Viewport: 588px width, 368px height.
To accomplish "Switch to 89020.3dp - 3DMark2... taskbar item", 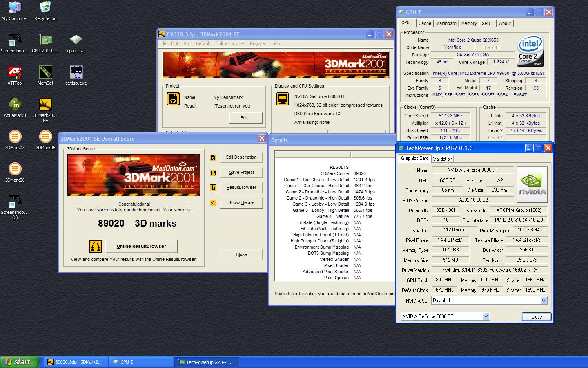I will click(x=76, y=362).
